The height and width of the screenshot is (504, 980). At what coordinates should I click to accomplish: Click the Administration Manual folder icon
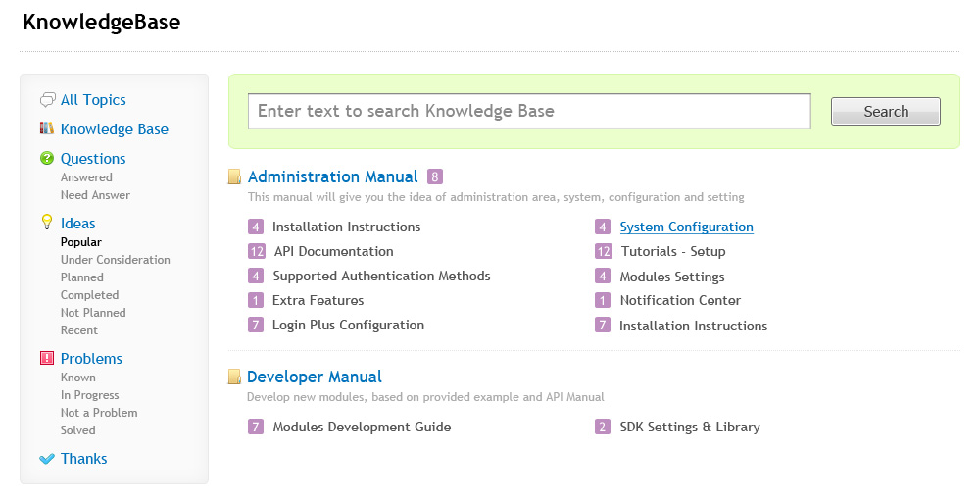tap(235, 177)
